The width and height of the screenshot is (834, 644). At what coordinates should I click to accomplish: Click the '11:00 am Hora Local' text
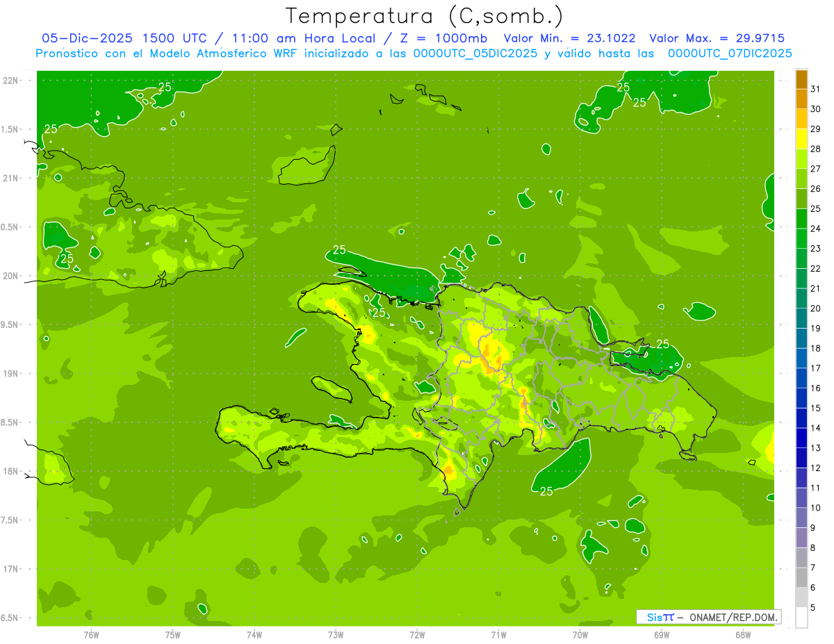(x=302, y=38)
